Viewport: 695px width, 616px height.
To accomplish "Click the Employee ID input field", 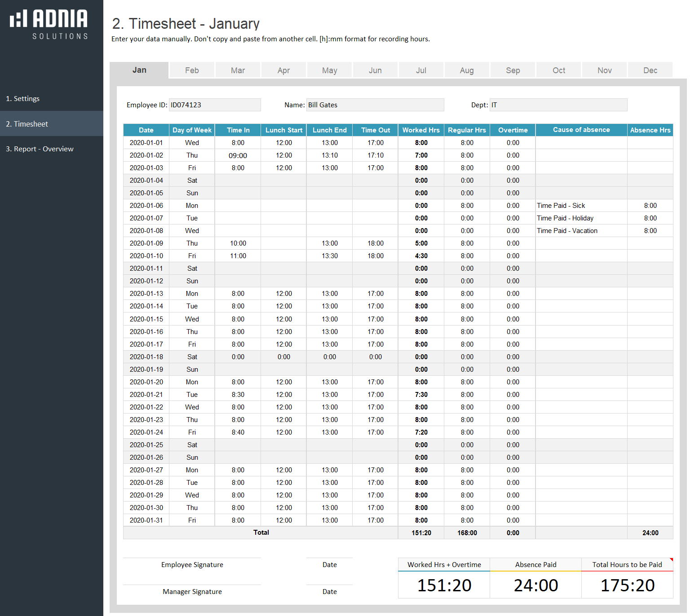I will point(215,105).
